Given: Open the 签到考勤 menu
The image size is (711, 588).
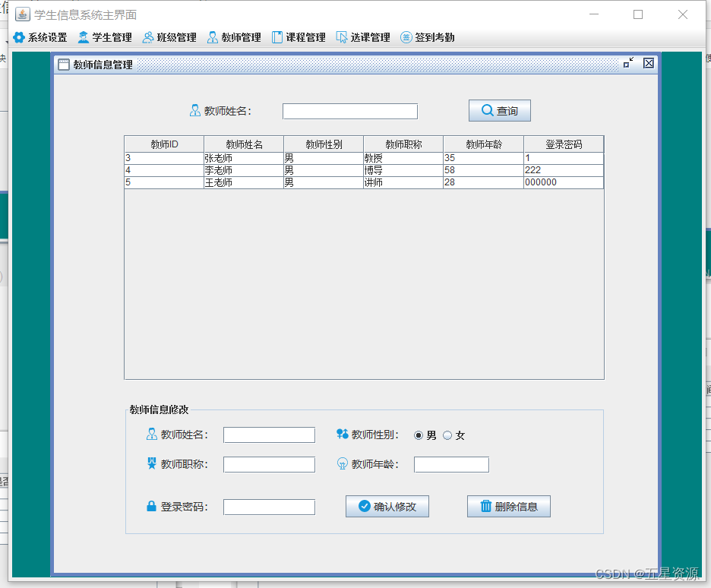Looking at the screenshot, I should [428, 37].
